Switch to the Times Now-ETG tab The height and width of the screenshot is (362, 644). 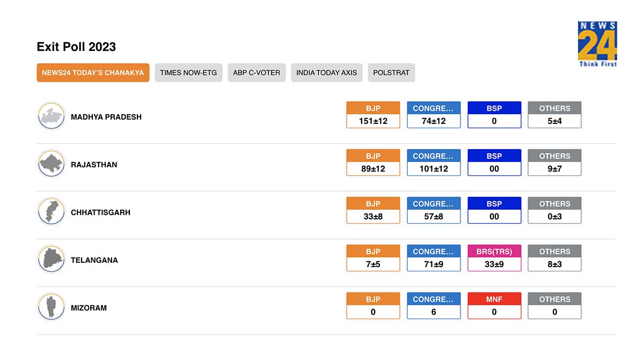(x=188, y=72)
